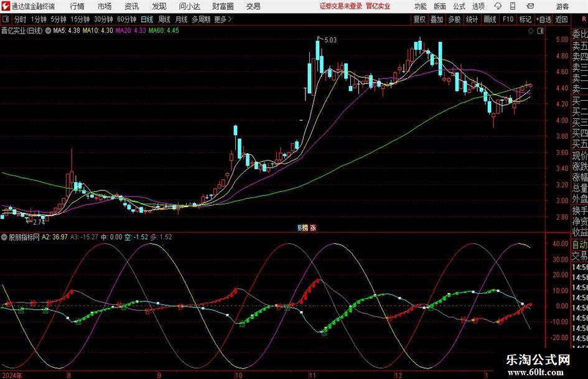588x379 pixels.
Task: Click the 证券交易未登录 login link
Action: point(341,6)
